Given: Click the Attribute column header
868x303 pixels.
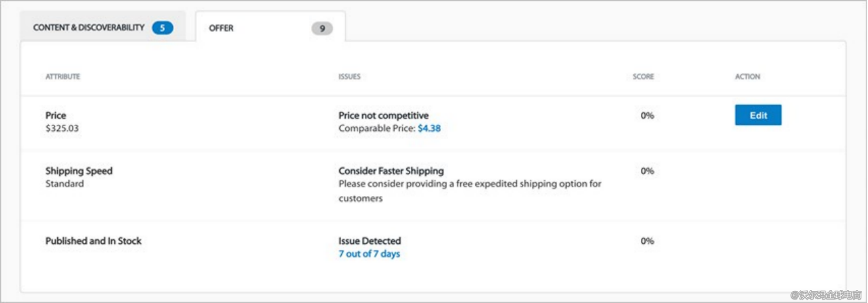Looking at the screenshot, I should click(x=62, y=77).
